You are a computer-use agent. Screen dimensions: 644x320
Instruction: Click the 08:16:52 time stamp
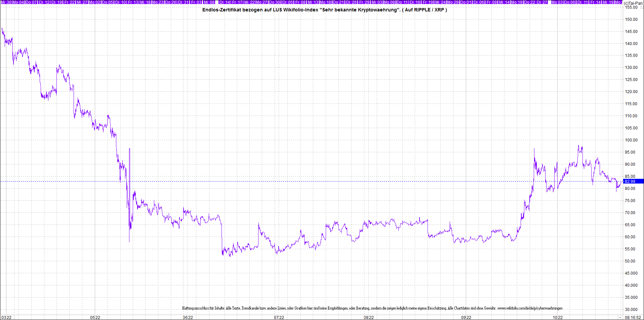[633, 317]
